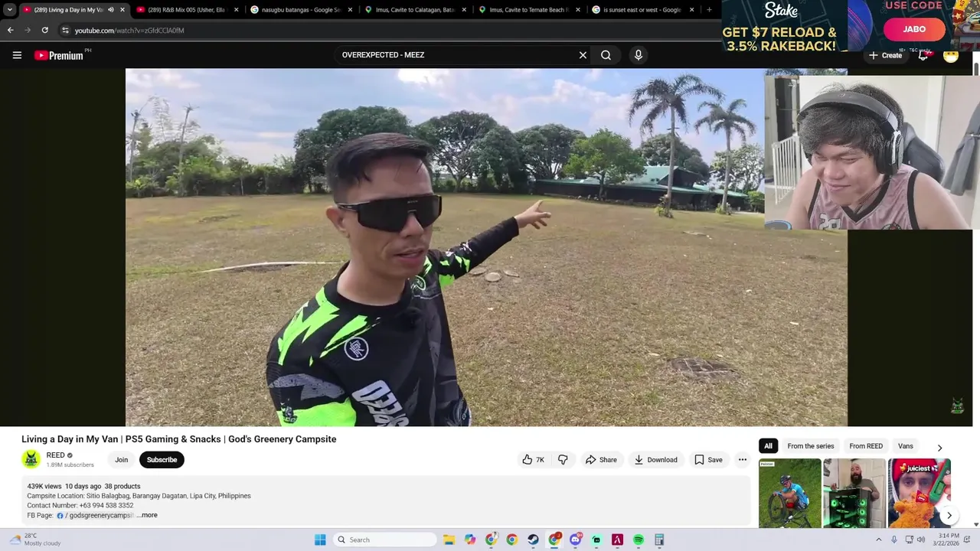
Task: Open the Create button menu
Action: 885,55
